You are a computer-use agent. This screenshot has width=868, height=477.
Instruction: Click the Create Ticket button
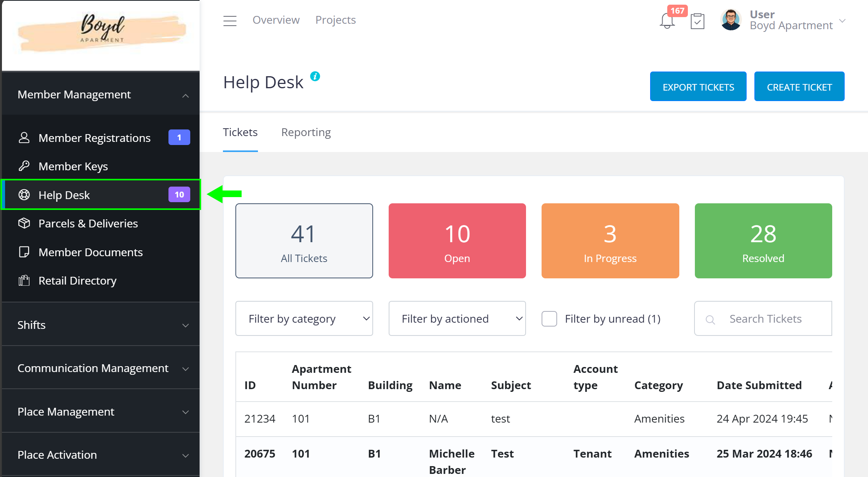point(799,87)
